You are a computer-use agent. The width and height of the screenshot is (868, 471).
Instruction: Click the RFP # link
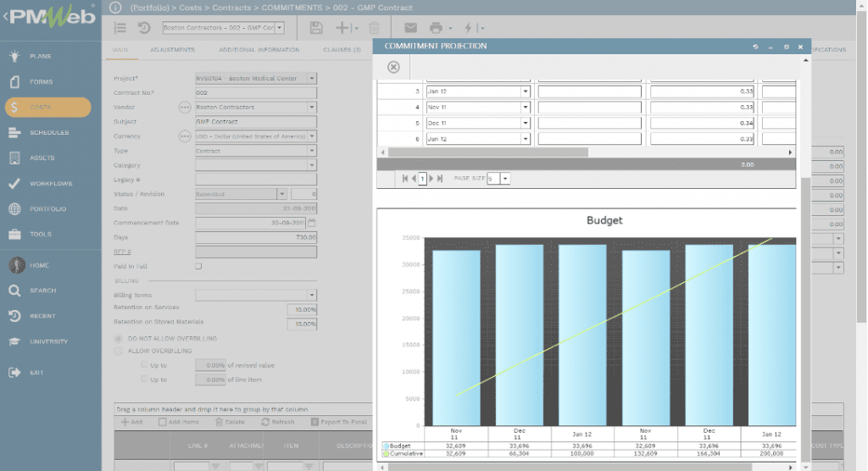pyautogui.click(x=122, y=252)
